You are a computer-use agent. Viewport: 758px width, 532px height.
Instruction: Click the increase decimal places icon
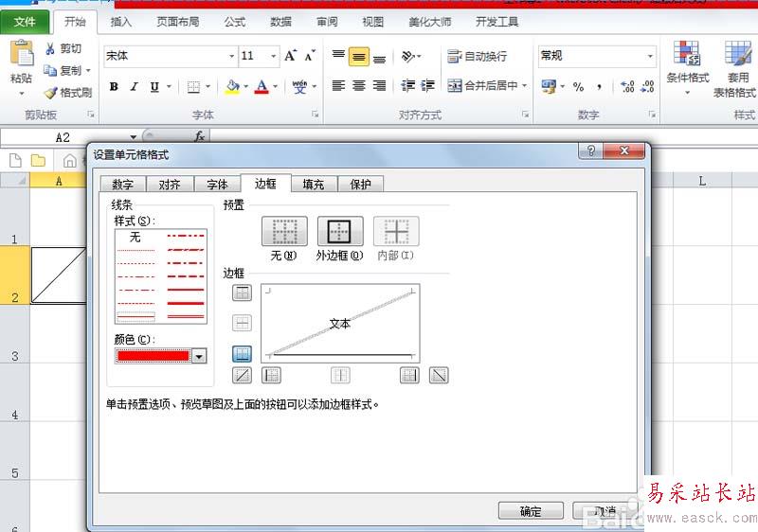(x=627, y=87)
